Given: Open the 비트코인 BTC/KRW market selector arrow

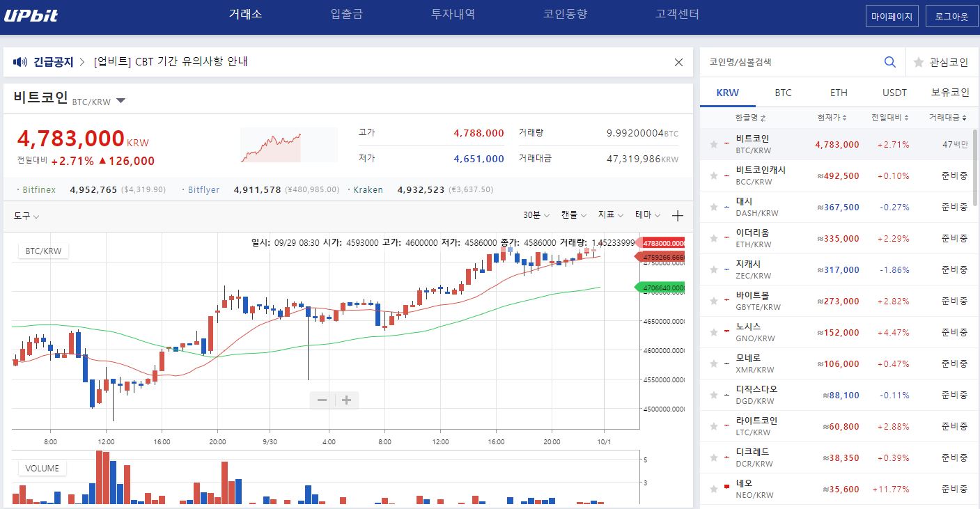Looking at the screenshot, I should point(120,101).
